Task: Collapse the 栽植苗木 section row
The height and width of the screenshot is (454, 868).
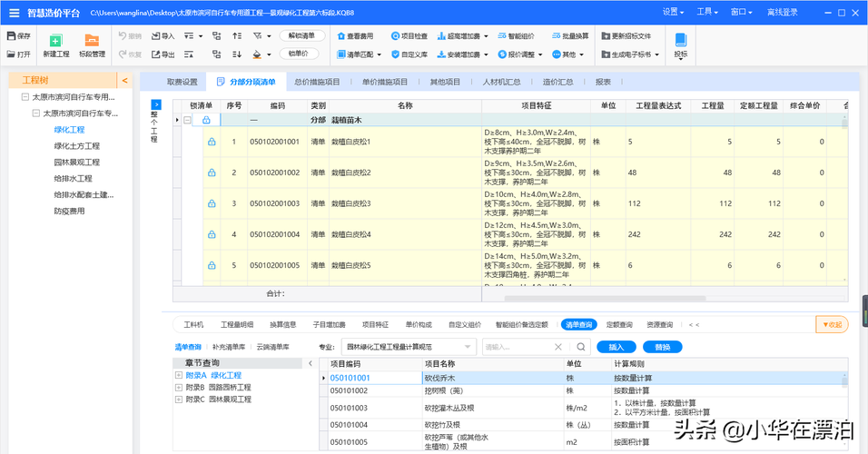Action: point(188,120)
